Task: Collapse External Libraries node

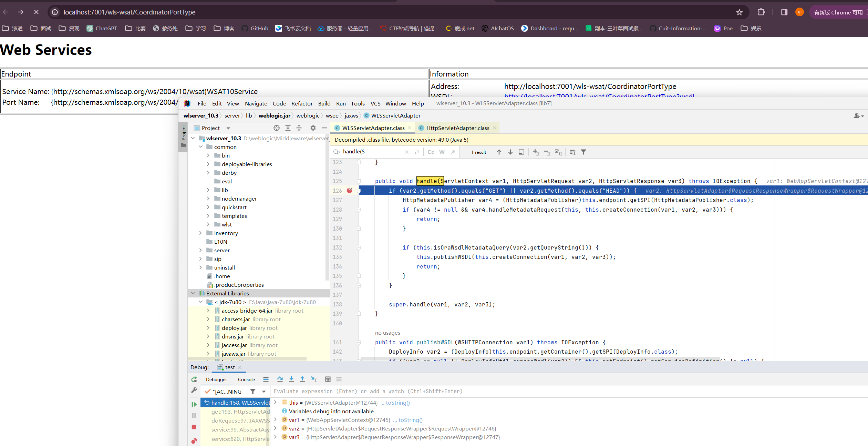Action: click(193, 293)
